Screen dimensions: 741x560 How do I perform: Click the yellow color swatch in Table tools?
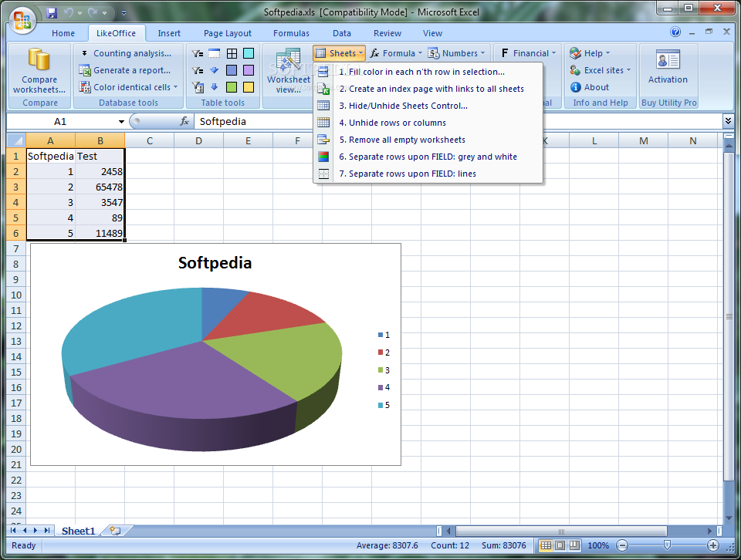(249, 87)
